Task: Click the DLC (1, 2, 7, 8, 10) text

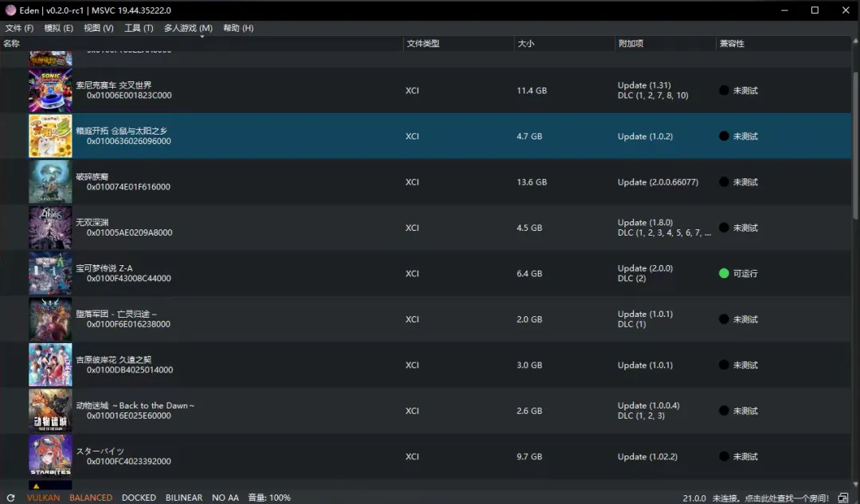Action: pyautogui.click(x=653, y=96)
